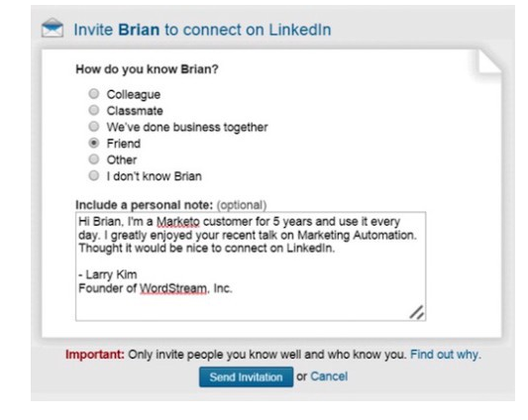
Task: Select the Colleague radio button
Action: (93, 94)
